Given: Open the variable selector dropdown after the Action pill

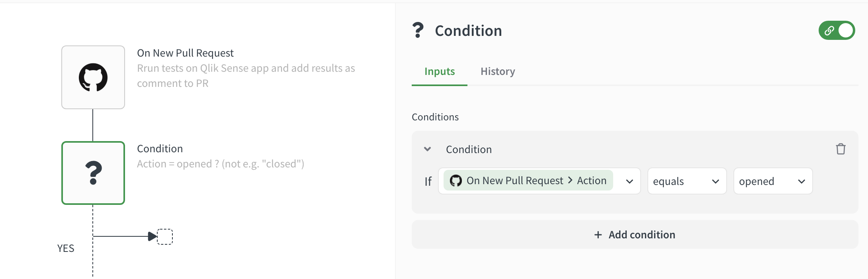Looking at the screenshot, I should [629, 181].
